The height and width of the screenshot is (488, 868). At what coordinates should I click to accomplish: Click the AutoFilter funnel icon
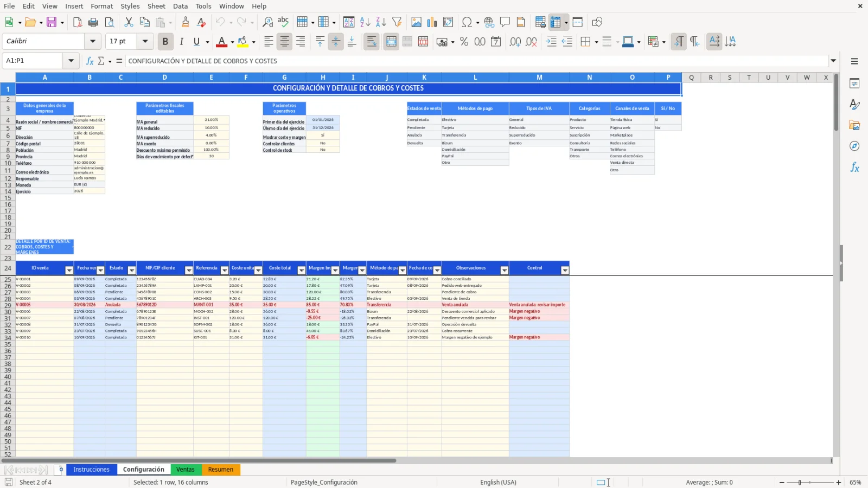(x=397, y=22)
